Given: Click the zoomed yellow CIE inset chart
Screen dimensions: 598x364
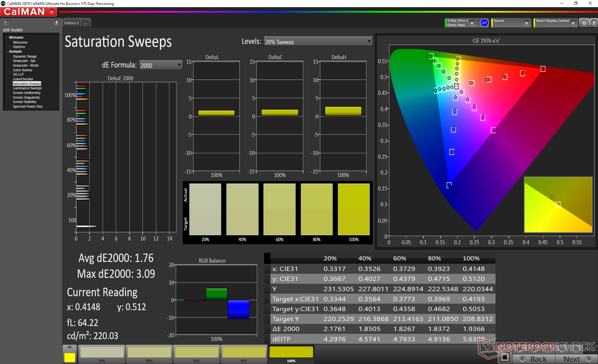Looking at the screenshot, I should (558, 204).
